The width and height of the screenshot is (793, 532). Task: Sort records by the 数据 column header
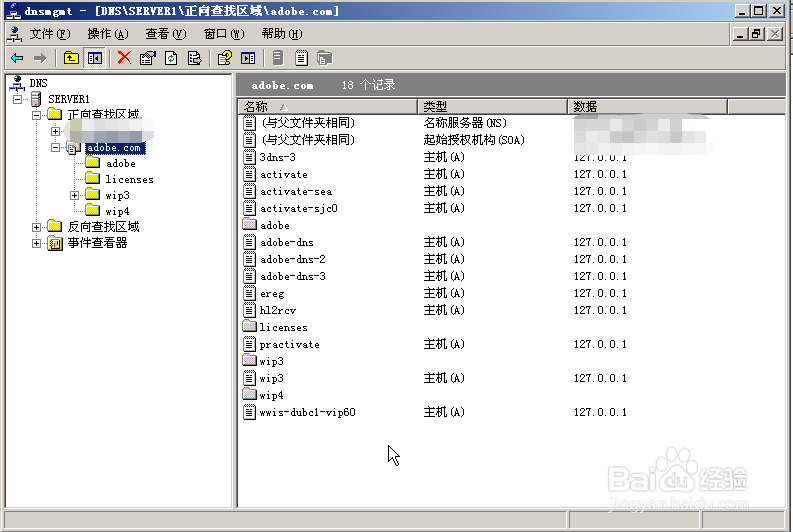pyautogui.click(x=647, y=107)
